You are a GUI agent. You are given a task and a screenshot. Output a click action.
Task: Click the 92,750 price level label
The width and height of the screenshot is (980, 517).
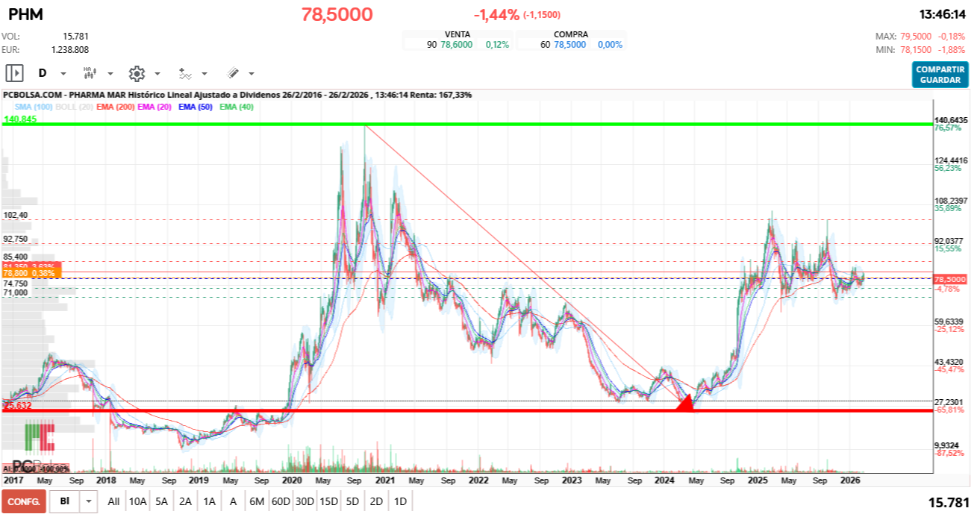[x=16, y=239]
